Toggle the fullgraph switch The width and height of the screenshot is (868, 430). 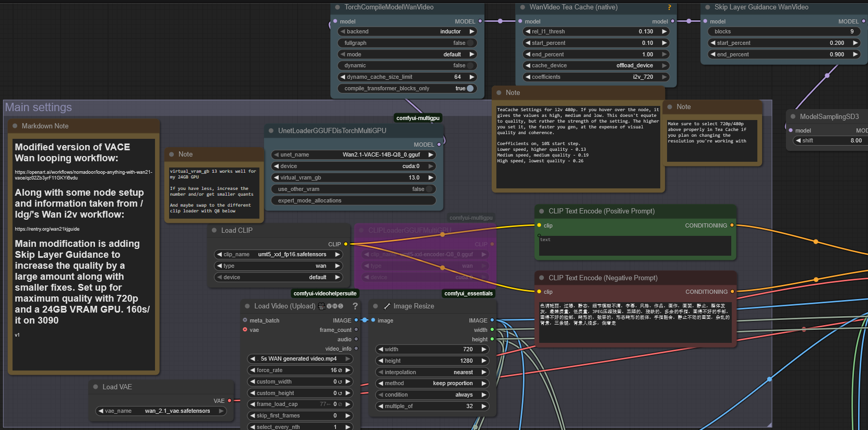(x=470, y=43)
